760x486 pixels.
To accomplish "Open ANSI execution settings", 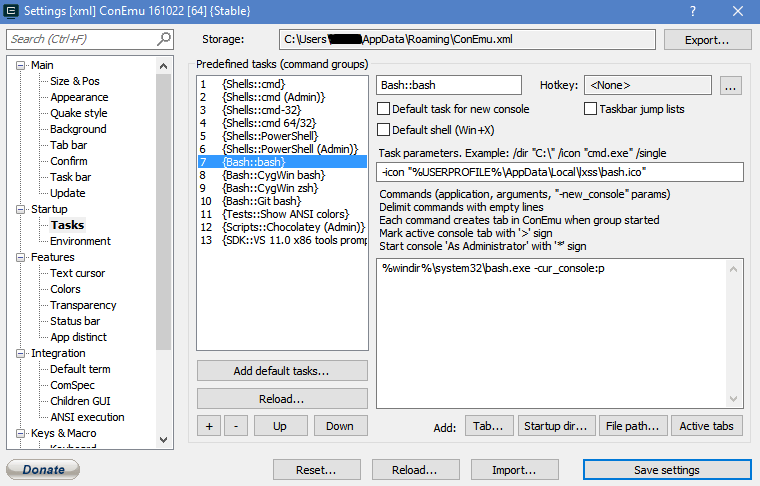I will [x=87, y=417].
